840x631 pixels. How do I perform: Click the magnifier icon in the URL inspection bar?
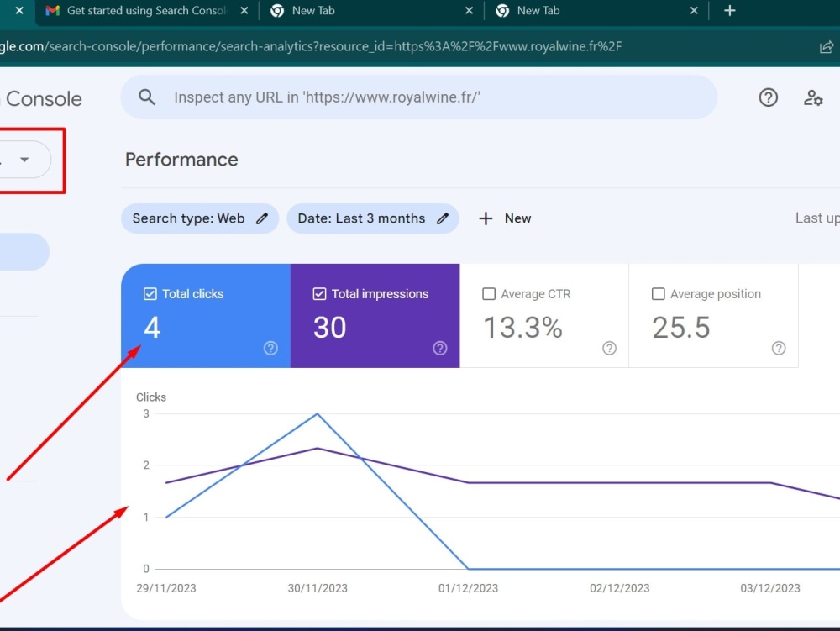point(147,97)
